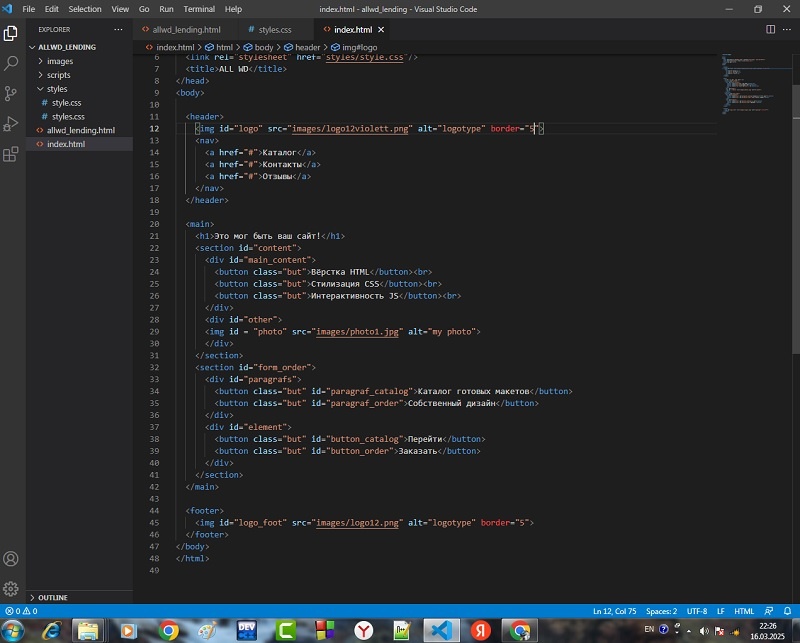Open the Search view in activity bar
This screenshot has width=800, height=643.
[11, 63]
